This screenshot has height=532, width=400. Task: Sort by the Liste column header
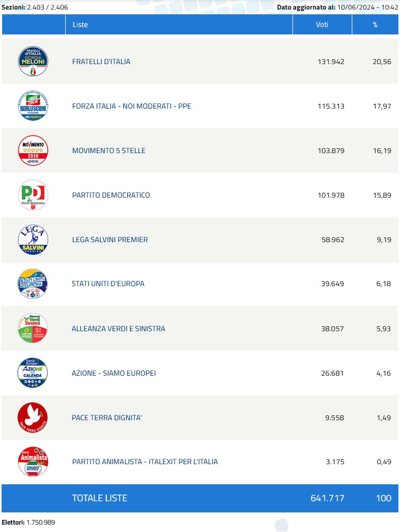pos(81,25)
